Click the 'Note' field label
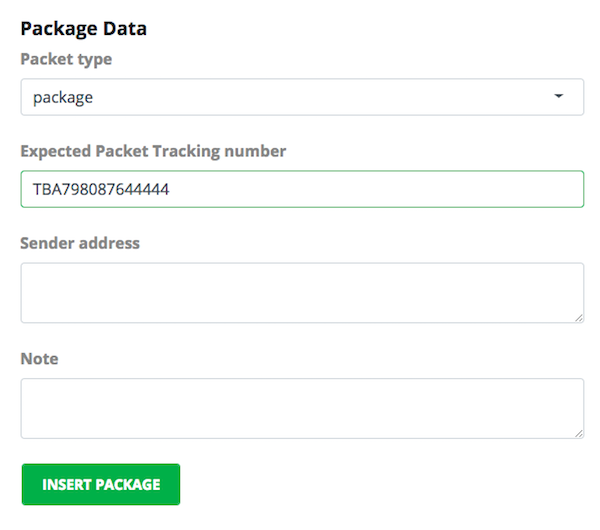This screenshot has width=600, height=530. pos(39,359)
